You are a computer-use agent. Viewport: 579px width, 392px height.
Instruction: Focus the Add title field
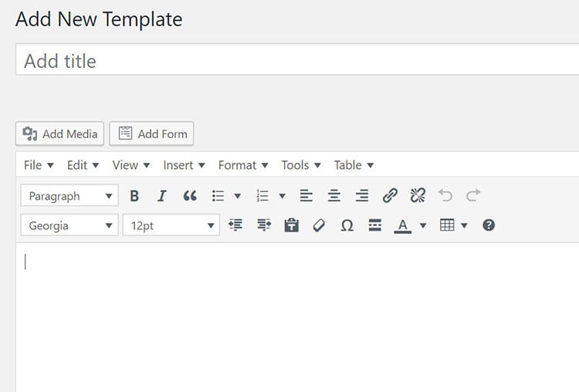point(297,60)
